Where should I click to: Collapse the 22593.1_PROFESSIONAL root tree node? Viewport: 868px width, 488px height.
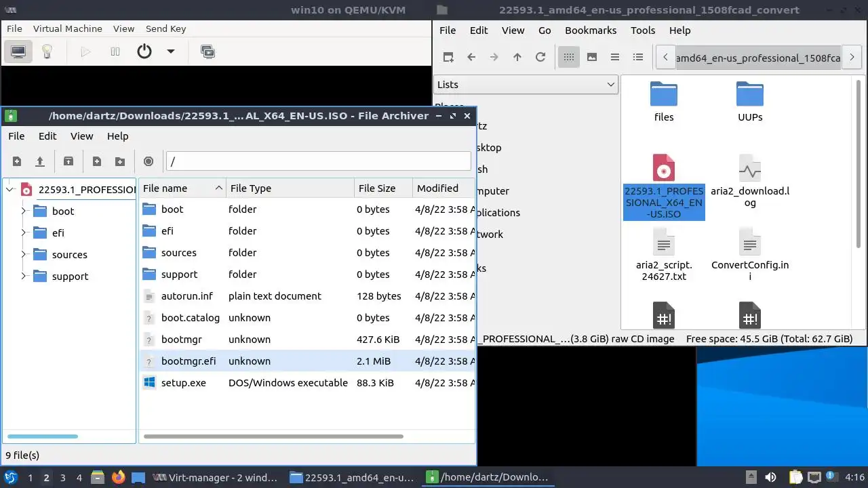click(10, 190)
